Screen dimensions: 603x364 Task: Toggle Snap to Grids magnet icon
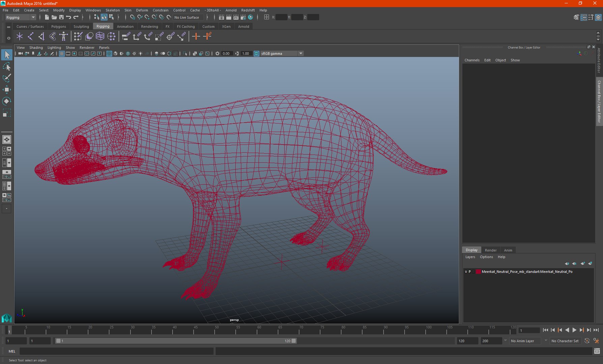click(x=133, y=17)
